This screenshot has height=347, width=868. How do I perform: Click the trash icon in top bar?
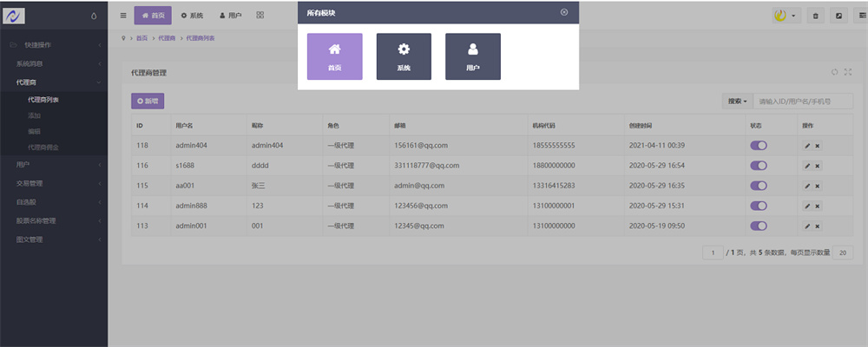[816, 16]
